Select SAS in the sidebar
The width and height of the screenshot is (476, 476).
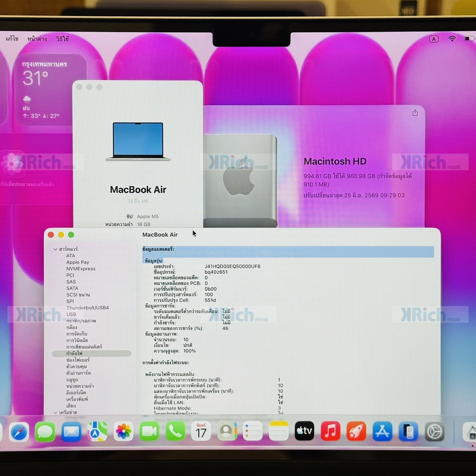71,282
